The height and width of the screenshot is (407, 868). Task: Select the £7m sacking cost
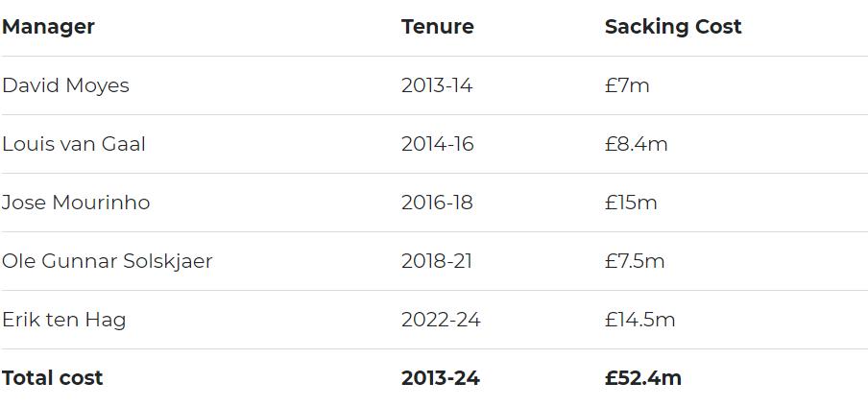627,85
